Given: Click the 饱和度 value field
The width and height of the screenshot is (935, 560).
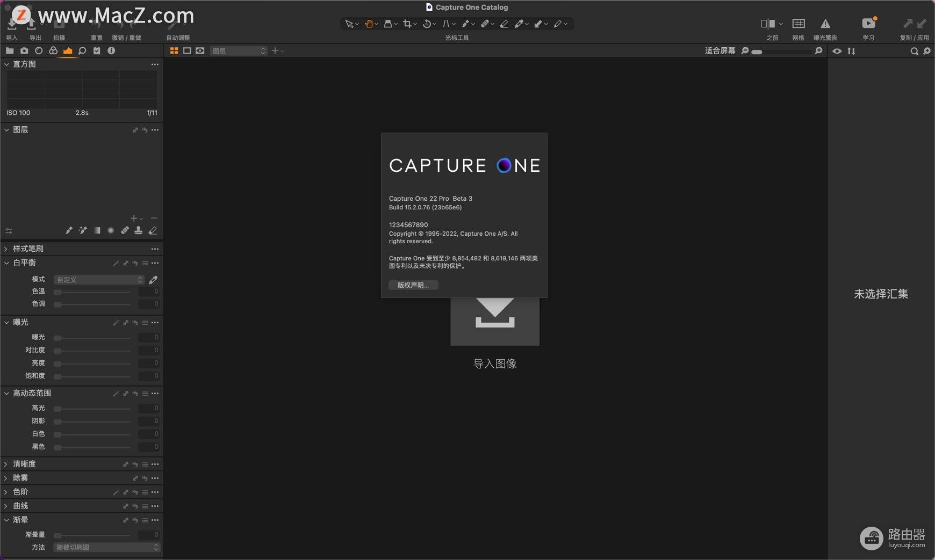Looking at the screenshot, I should pyautogui.click(x=149, y=376).
